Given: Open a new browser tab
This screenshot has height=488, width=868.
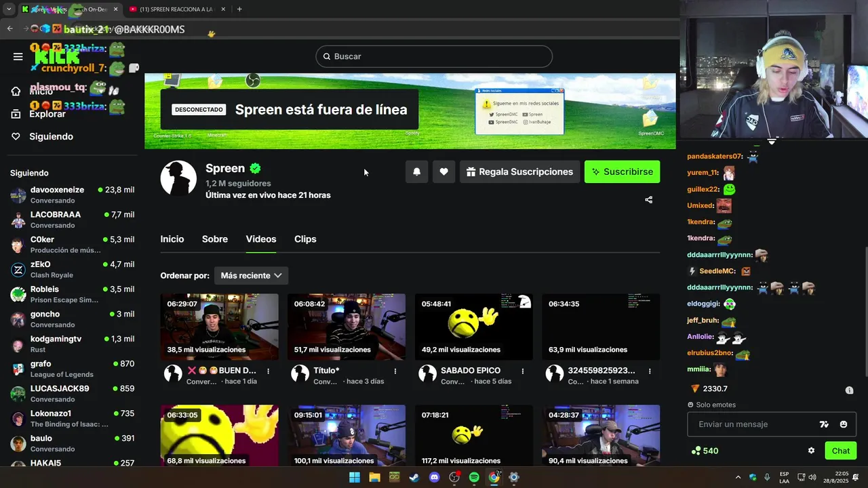Looking at the screenshot, I should (239, 9).
